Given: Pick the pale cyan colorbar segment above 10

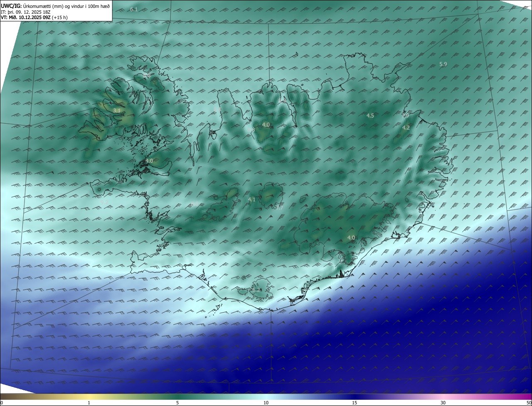Looking at the screenshot, I should (266, 396).
